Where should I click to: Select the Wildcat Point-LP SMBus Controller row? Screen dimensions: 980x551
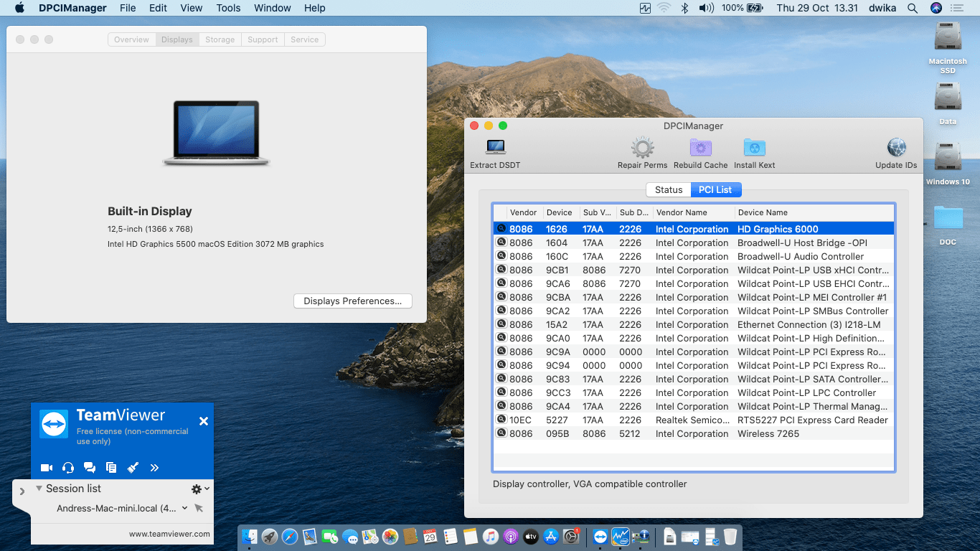click(694, 311)
